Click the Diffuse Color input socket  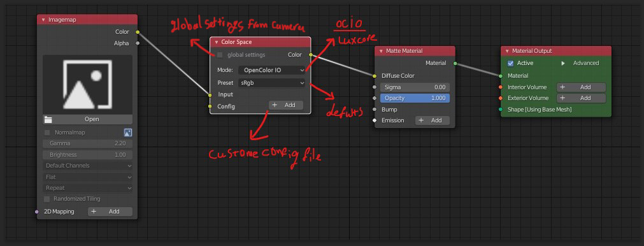375,76
